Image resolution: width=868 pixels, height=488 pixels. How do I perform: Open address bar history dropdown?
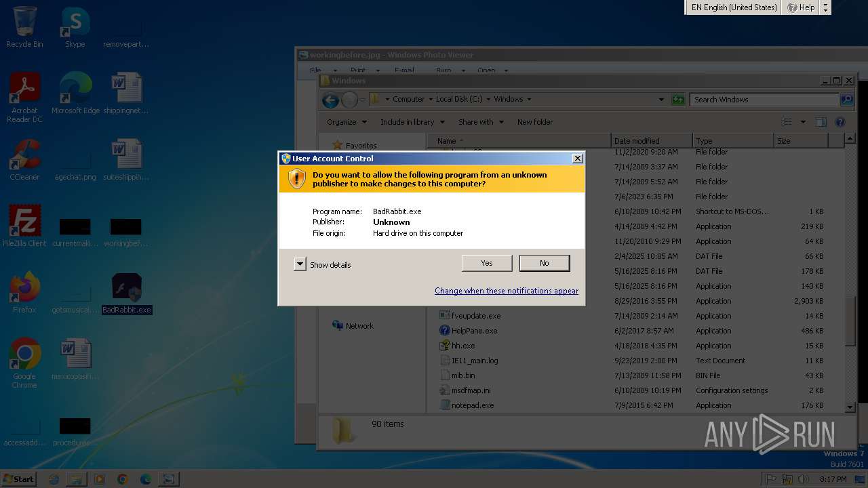pyautogui.click(x=661, y=100)
